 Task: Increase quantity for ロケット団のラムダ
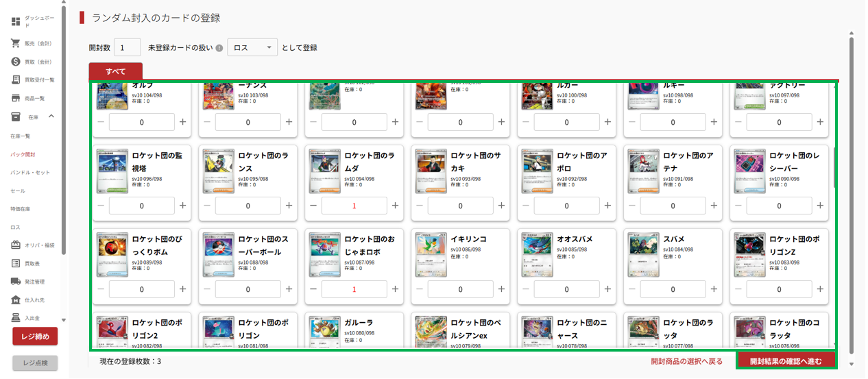point(395,206)
